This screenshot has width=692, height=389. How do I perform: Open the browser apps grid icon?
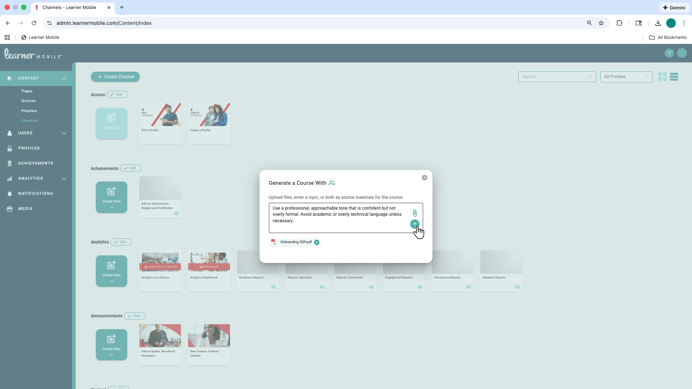point(7,38)
